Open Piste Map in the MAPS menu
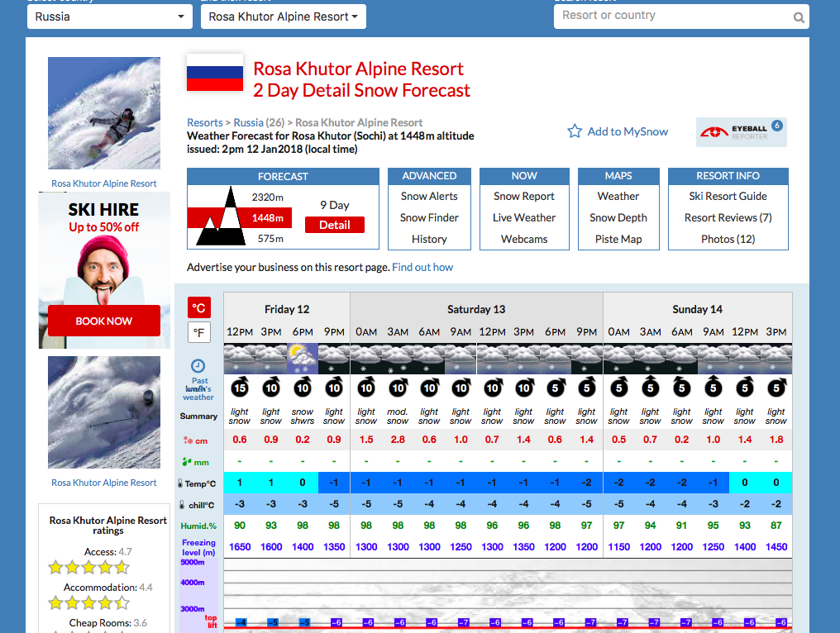 (x=618, y=240)
